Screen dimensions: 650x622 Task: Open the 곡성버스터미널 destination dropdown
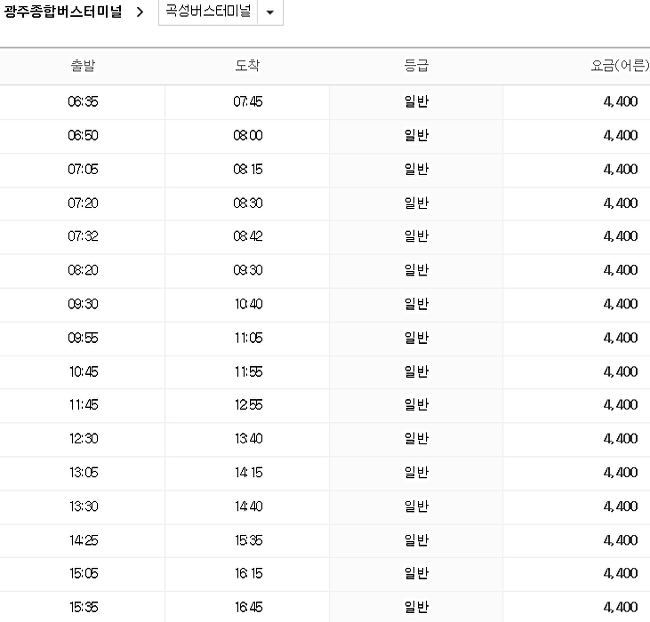[x=221, y=12]
